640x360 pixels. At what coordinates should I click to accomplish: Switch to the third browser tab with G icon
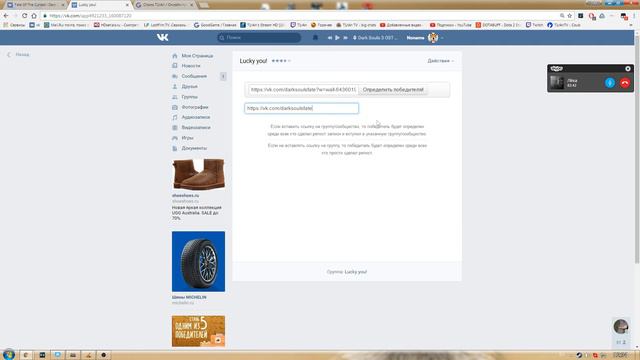click(163, 5)
